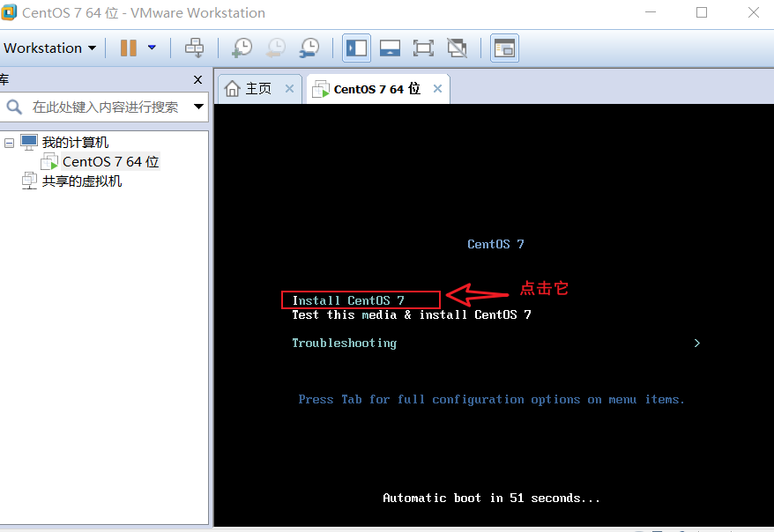Select Test this media & install CentOS 7
The height and width of the screenshot is (532, 774).
[411, 314]
